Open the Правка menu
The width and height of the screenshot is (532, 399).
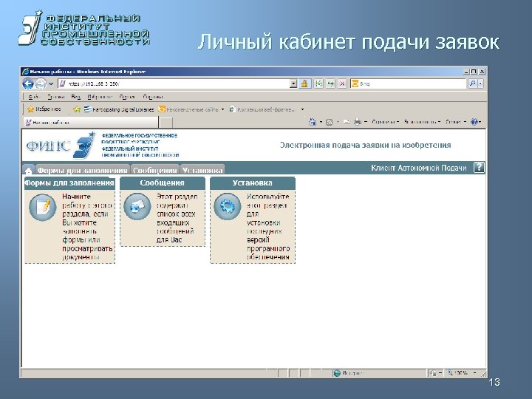coord(56,97)
